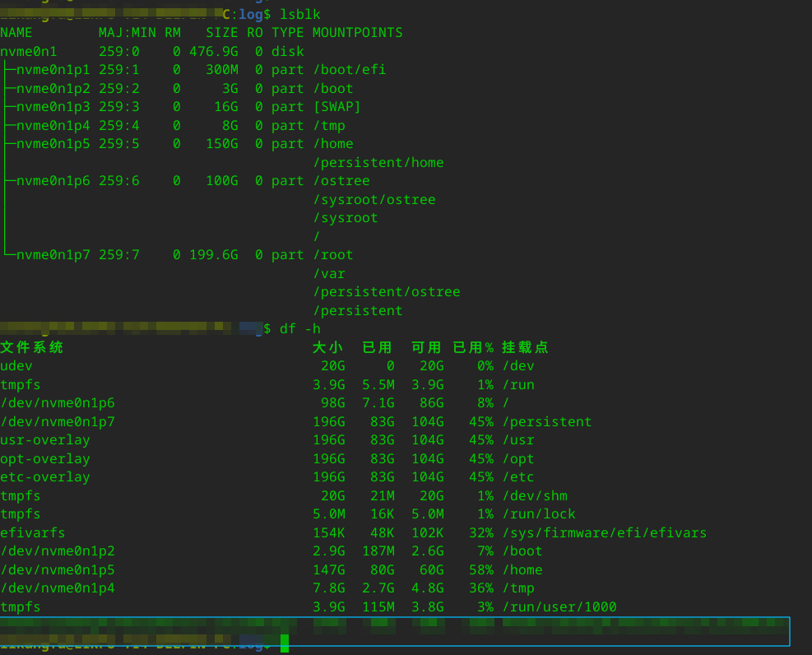Screen dimensions: 812x655
Task: Select the "udev" filesystem name
Action: [16, 365]
